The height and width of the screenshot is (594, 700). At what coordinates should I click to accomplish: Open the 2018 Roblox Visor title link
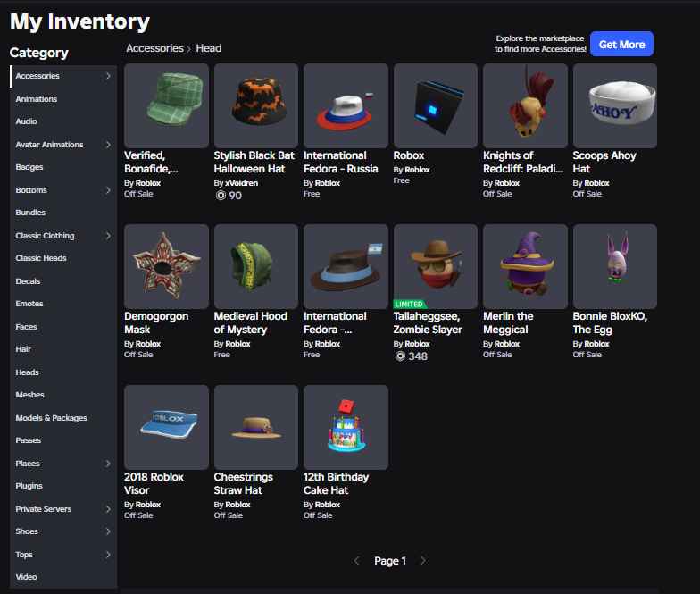(x=154, y=484)
